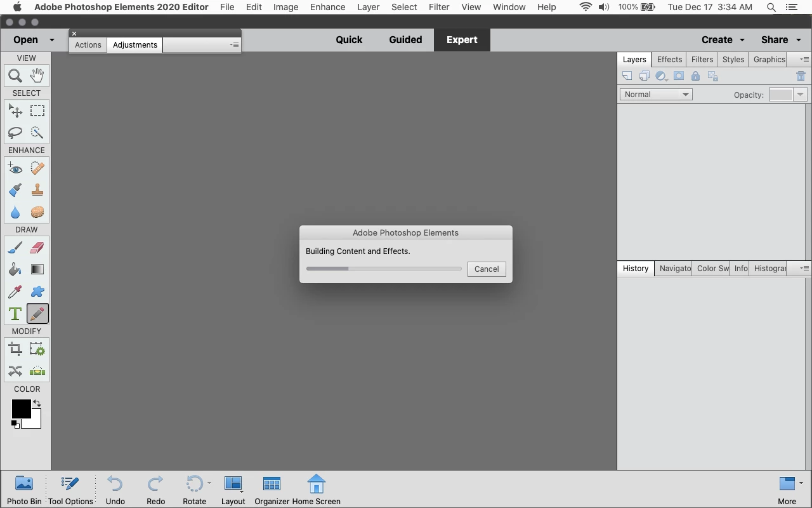Select the Red Eye Removal tool

click(x=15, y=168)
